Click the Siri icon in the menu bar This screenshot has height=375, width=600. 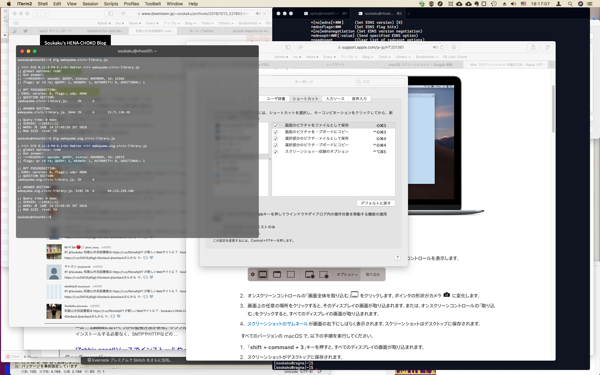pyautogui.click(x=580, y=3)
